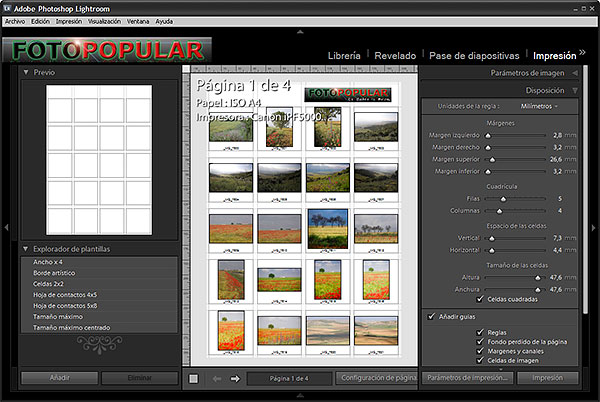
Task: Select the Celdas 2x2 template
Action: click(x=99, y=284)
